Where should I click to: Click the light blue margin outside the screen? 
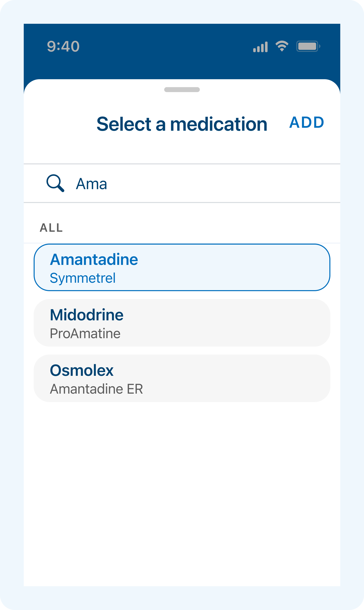click(x=11, y=297)
